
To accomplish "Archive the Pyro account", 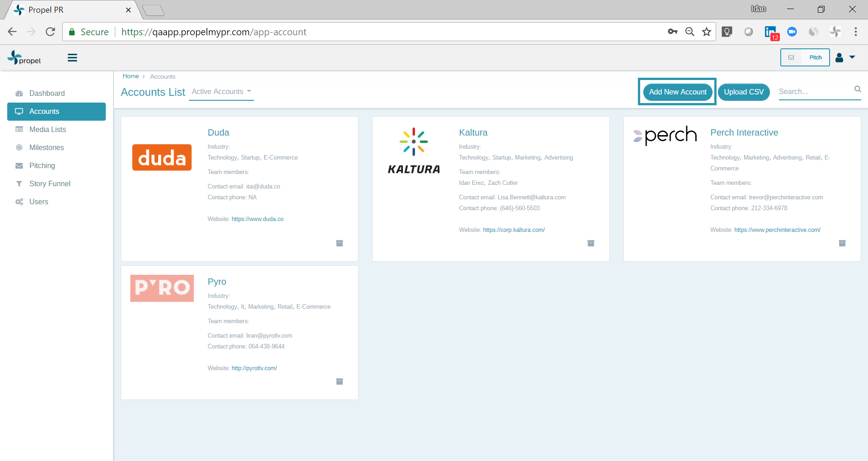I will (x=340, y=381).
